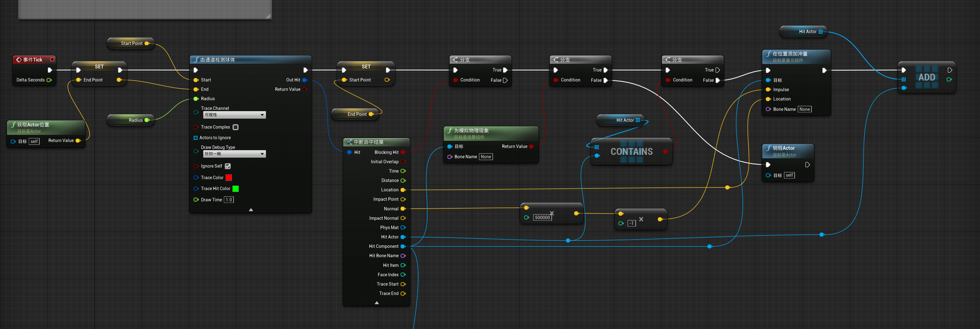Disable the Ignore Self checkbox

[228, 166]
